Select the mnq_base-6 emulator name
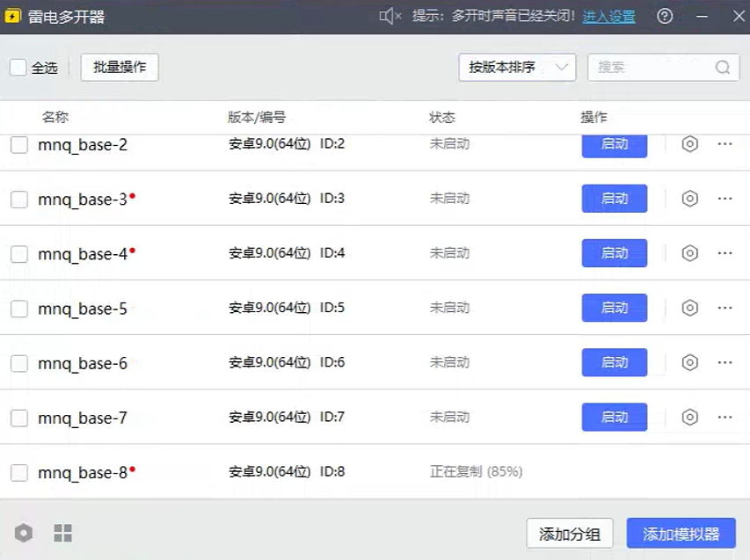 pyautogui.click(x=83, y=363)
